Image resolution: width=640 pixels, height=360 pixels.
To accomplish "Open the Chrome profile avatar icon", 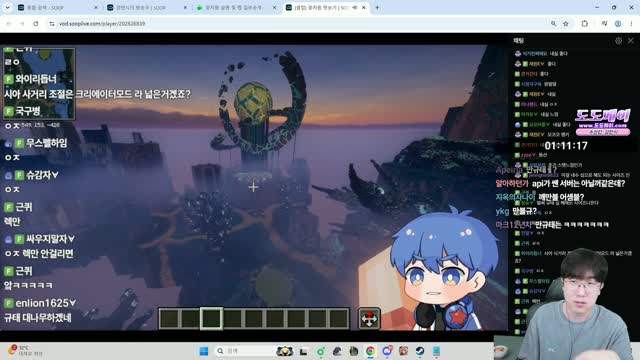I will click(618, 24).
